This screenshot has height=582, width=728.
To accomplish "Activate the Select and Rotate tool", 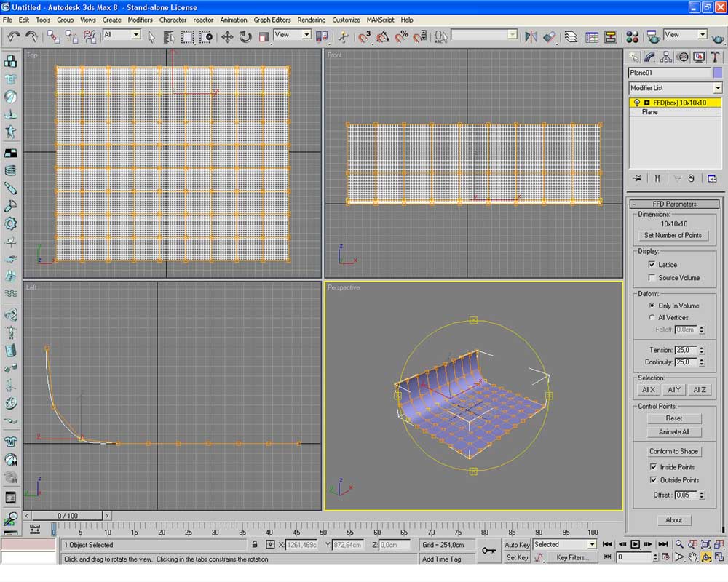I will (x=245, y=36).
